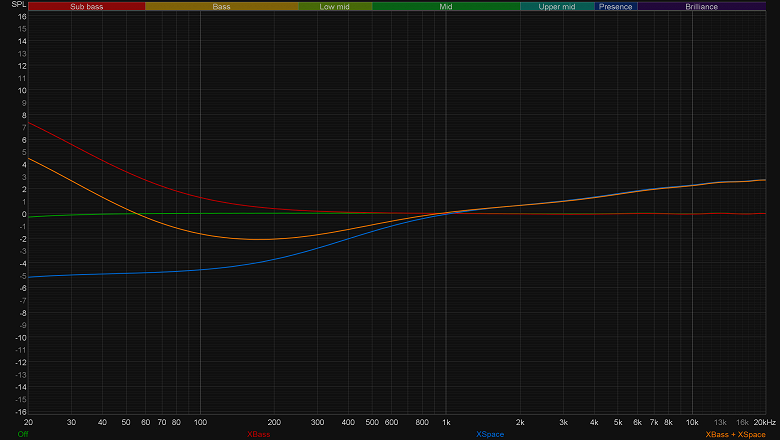Click the Low mid band label
This screenshot has height=440, width=780.
pyautogui.click(x=335, y=6)
